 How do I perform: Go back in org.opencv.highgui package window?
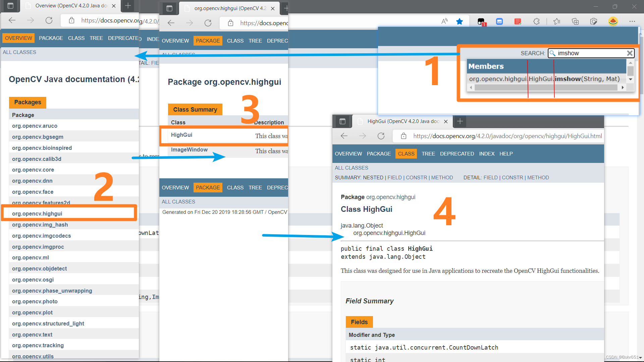[x=171, y=23]
